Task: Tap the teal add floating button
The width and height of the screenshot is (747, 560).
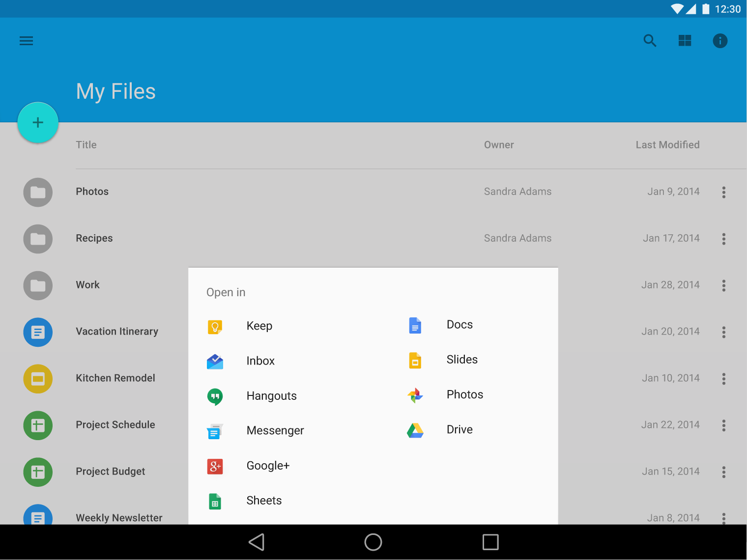Action: pyautogui.click(x=38, y=123)
